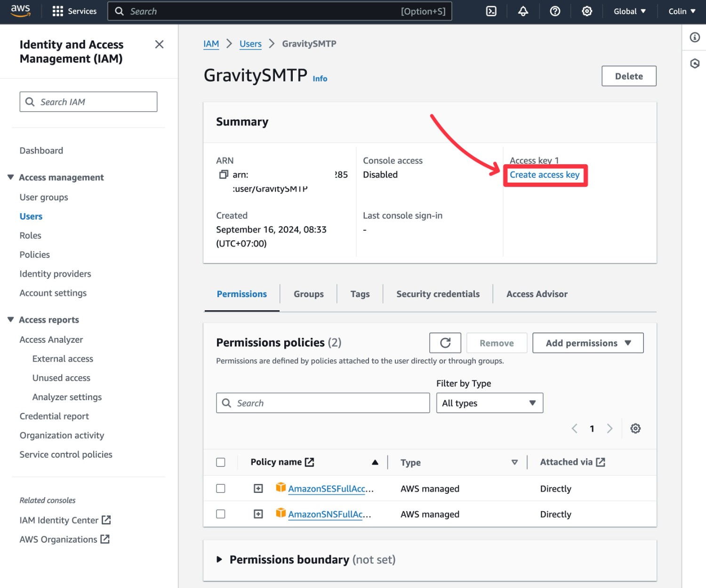Screen dimensions: 706x588
Task: Open Unused access under Access Analyzer
Action: click(x=61, y=378)
